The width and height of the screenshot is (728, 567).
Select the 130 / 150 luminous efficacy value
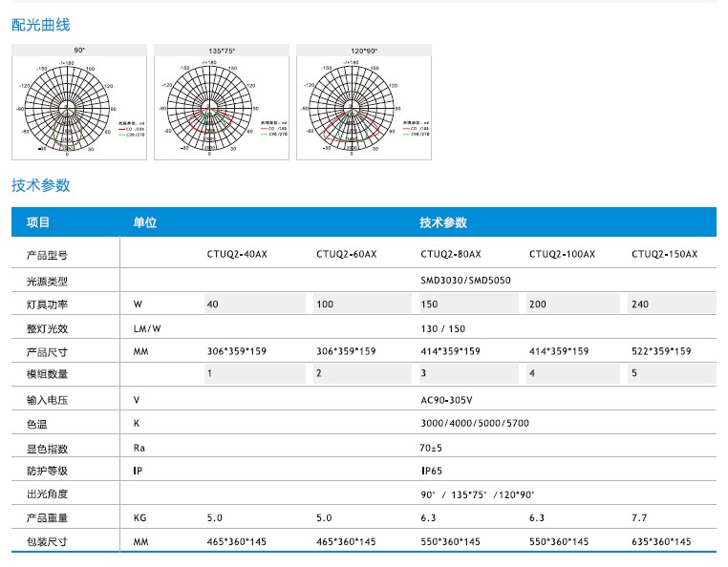pyautogui.click(x=443, y=329)
